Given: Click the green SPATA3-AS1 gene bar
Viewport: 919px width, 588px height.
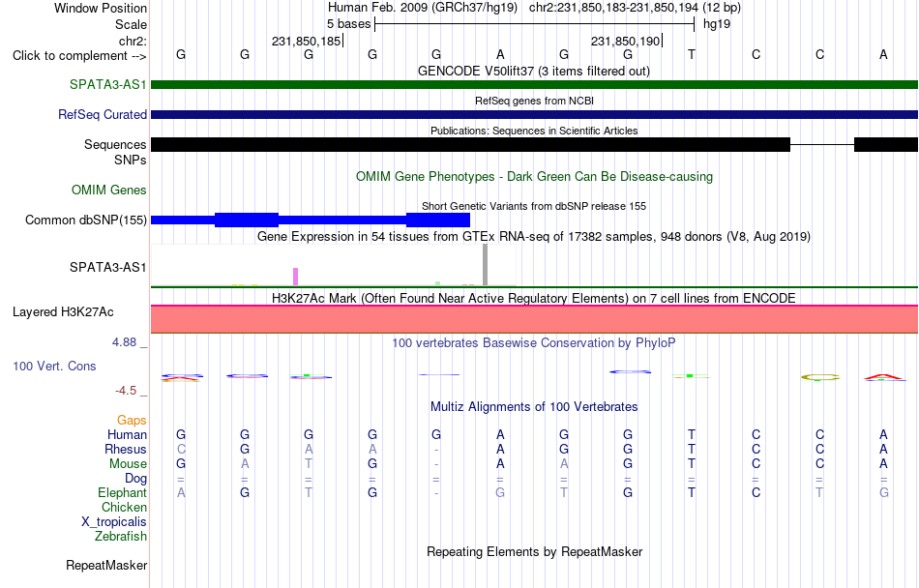Looking at the screenshot, I should (x=534, y=84).
